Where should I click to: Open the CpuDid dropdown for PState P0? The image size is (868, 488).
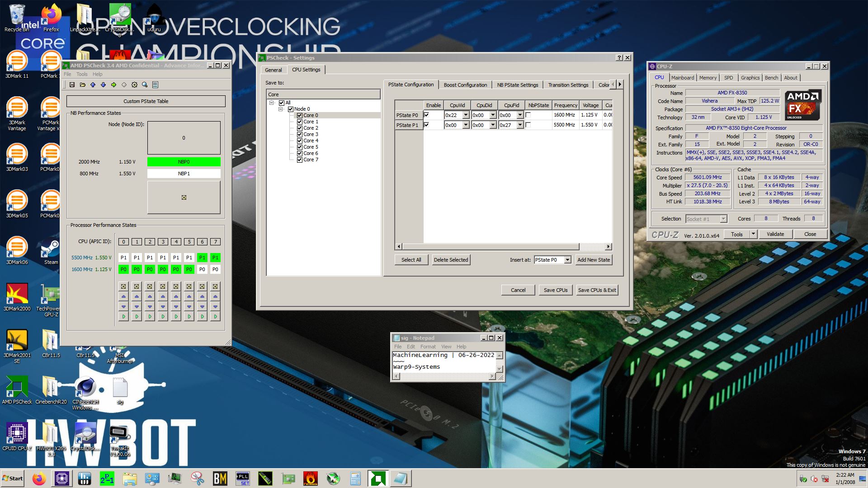click(x=493, y=115)
